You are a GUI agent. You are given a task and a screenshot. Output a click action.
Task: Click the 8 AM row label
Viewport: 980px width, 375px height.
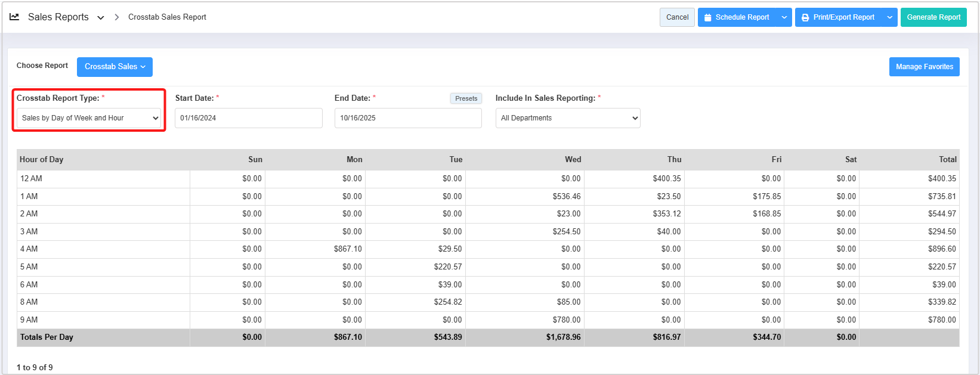[29, 302]
